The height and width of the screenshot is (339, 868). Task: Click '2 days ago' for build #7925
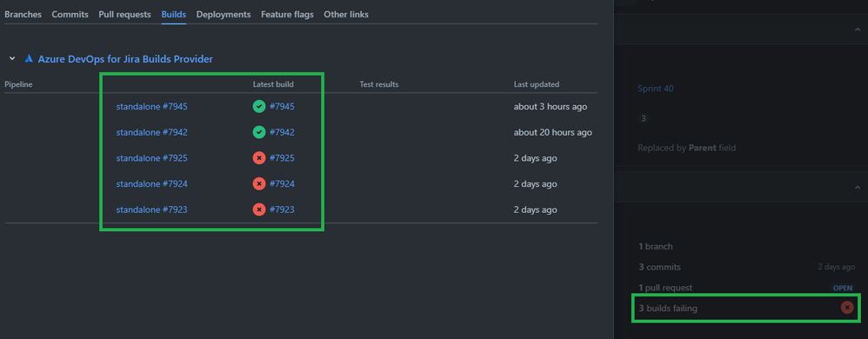(x=535, y=158)
